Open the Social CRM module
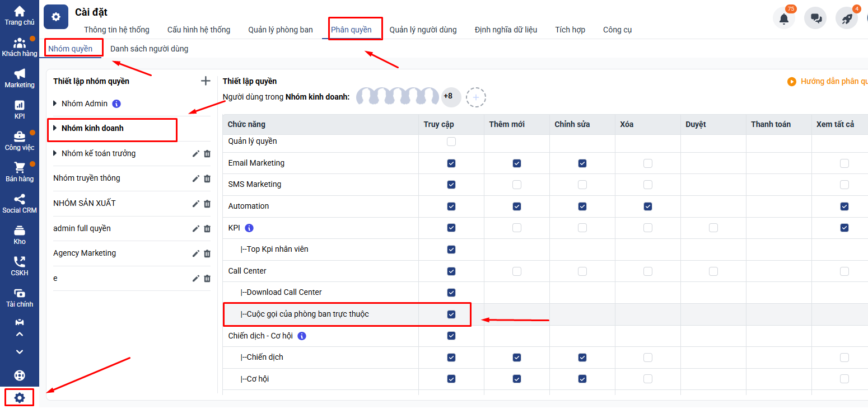Screen dimensions: 868x409 click(x=20, y=204)
